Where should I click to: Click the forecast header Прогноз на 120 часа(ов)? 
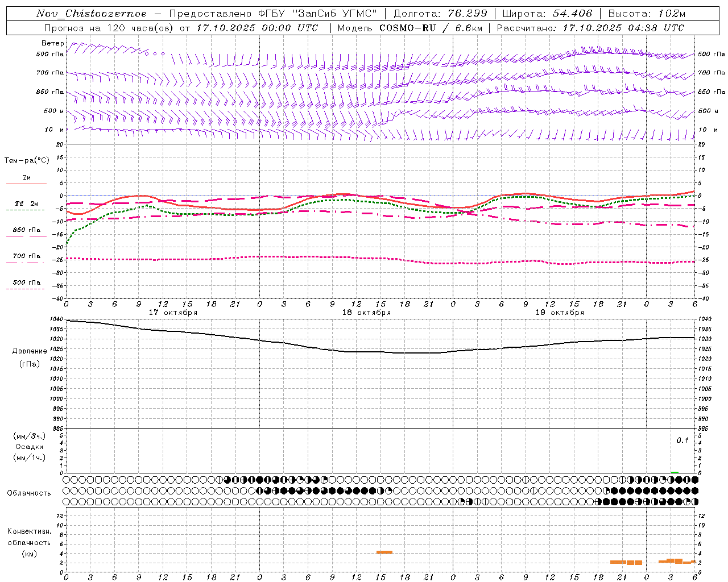coord(109,28)
